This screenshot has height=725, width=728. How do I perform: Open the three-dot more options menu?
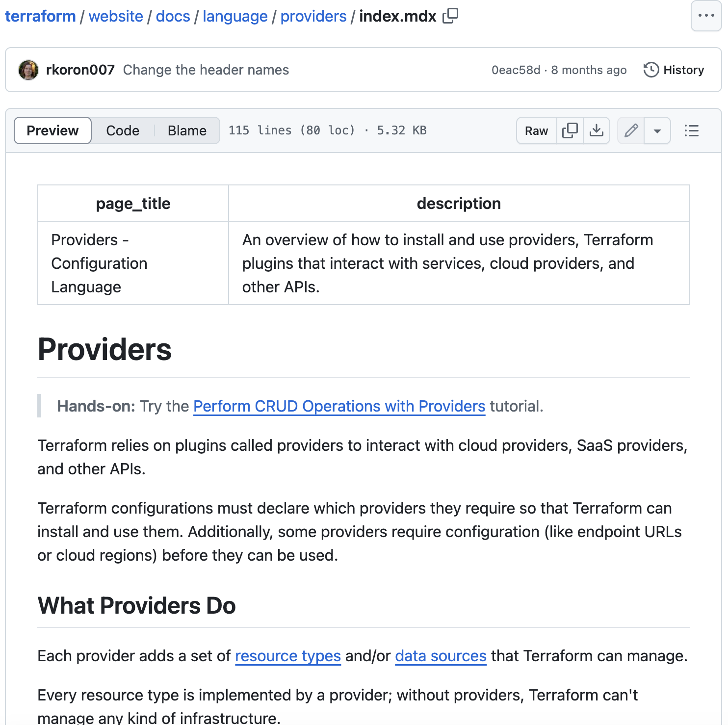click(706, 16)
